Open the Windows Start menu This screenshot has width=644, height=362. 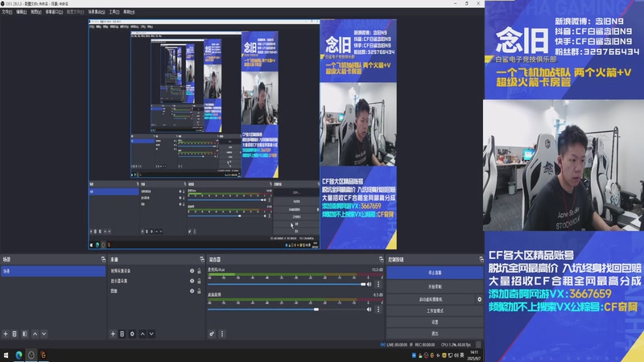coord(6,355)
